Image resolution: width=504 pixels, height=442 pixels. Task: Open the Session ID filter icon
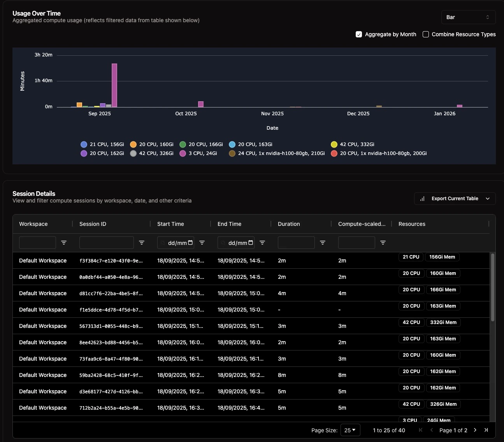point(142,242)
